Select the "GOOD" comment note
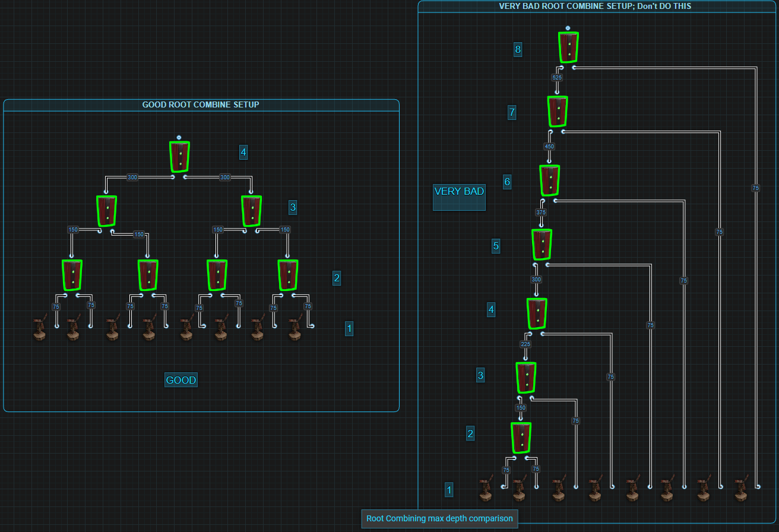 pyautogui.click(x=180, y=380)
